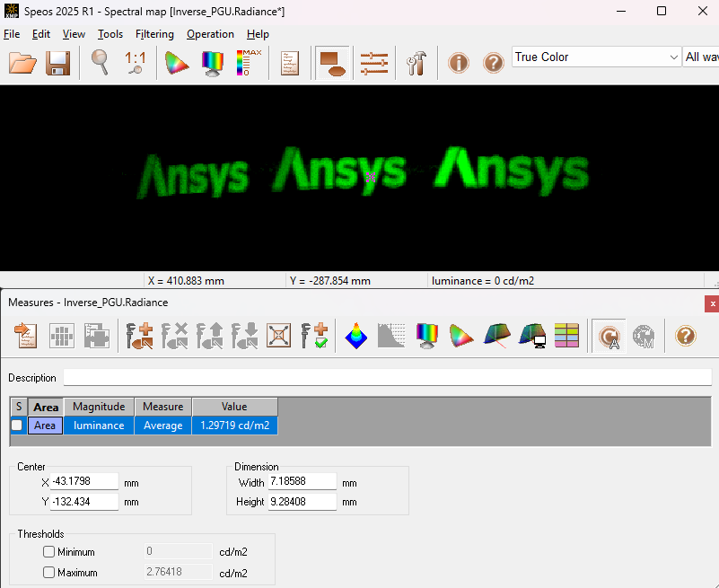Open the Tools menu
Viewport: 719px width, 588px height.
pos(110,34)
